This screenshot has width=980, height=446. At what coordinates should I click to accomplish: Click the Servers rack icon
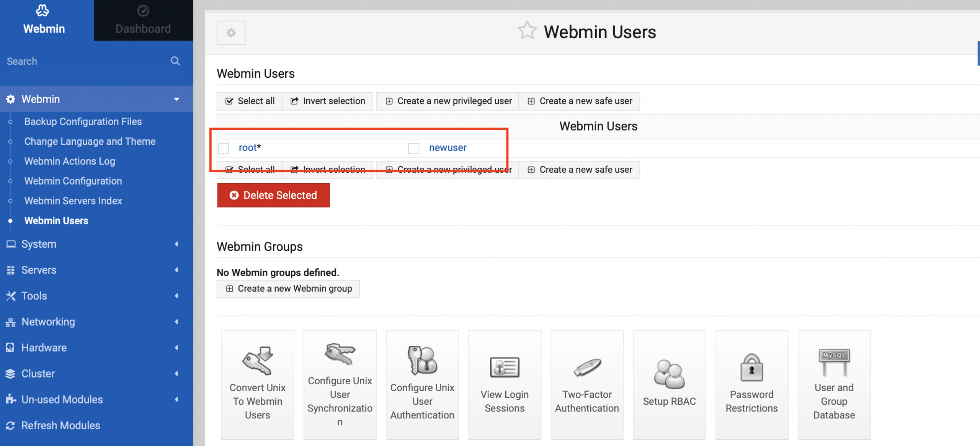11,270
